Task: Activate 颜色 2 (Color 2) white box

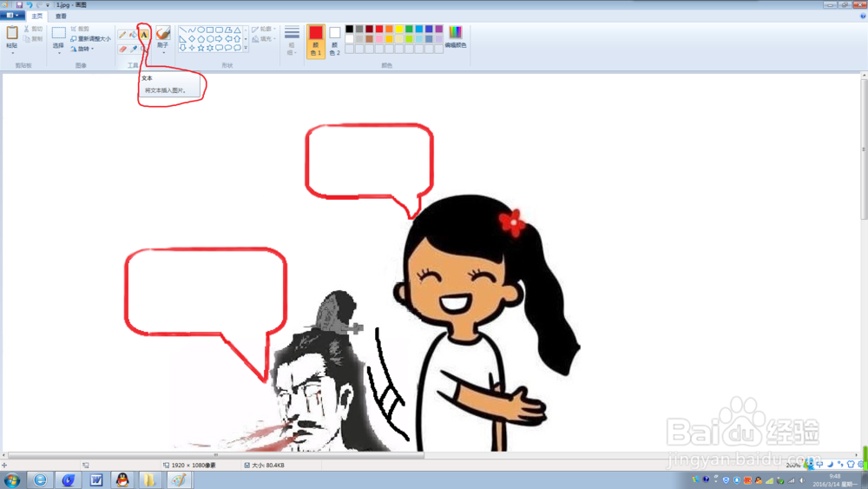Action: coord(334,41)
